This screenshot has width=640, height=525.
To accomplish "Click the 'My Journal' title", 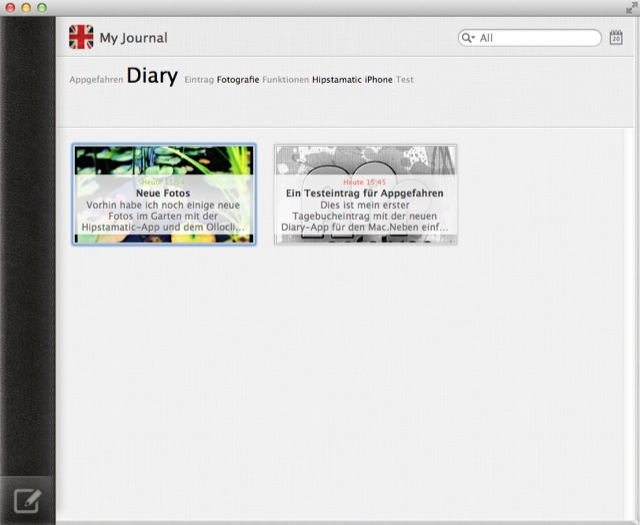I will click(x=133, y=38).
